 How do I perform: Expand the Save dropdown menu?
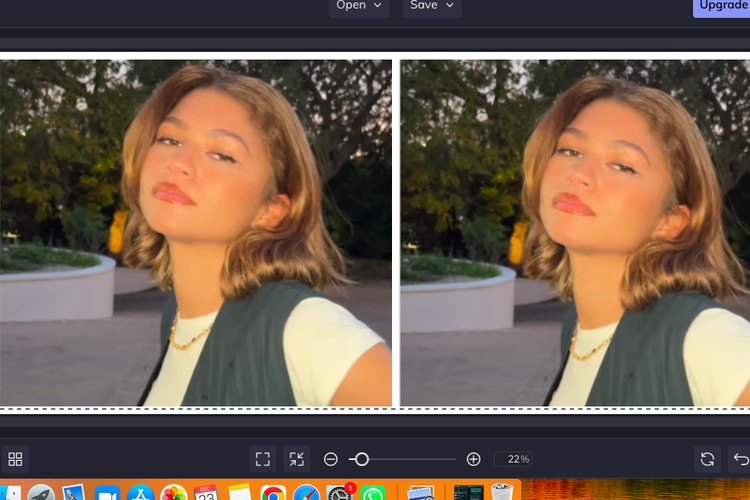[x=432, y=6]
